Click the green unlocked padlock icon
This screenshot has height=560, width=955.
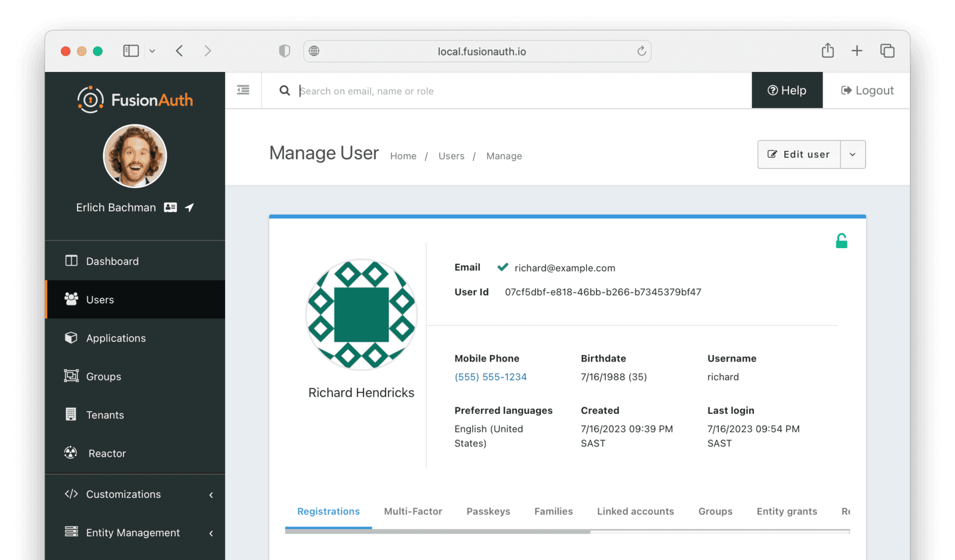pos(842,240)
